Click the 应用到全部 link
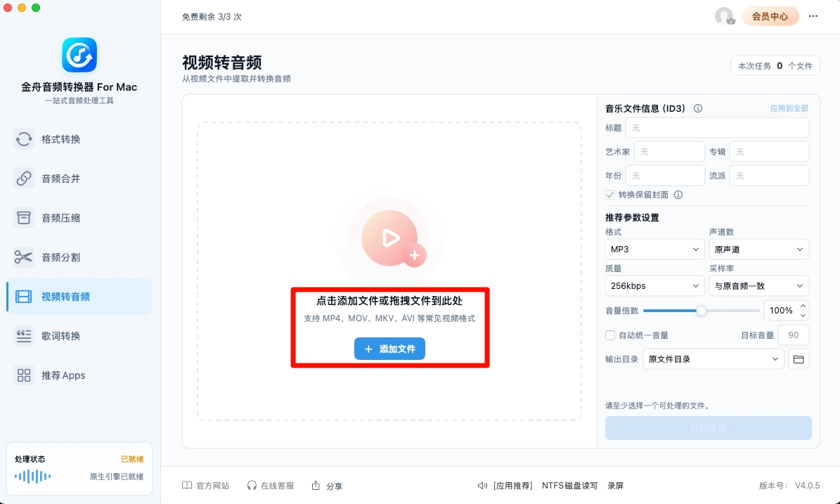The image size is (840, 504). click(789, 108)
